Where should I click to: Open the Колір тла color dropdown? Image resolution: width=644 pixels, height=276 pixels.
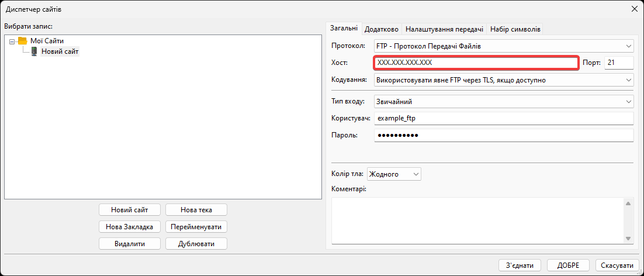coord(394,174)
